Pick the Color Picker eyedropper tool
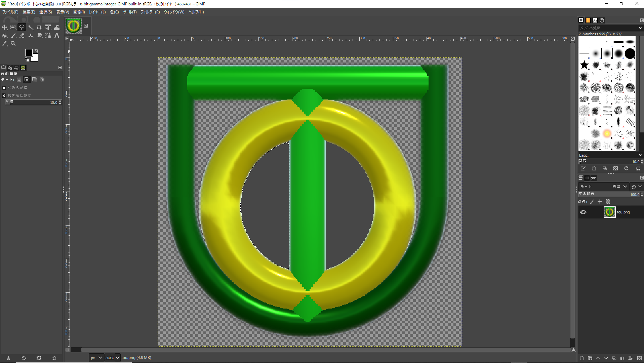This screenshot has width=644, height=363. pyautogui.click(x=4, y=44)
